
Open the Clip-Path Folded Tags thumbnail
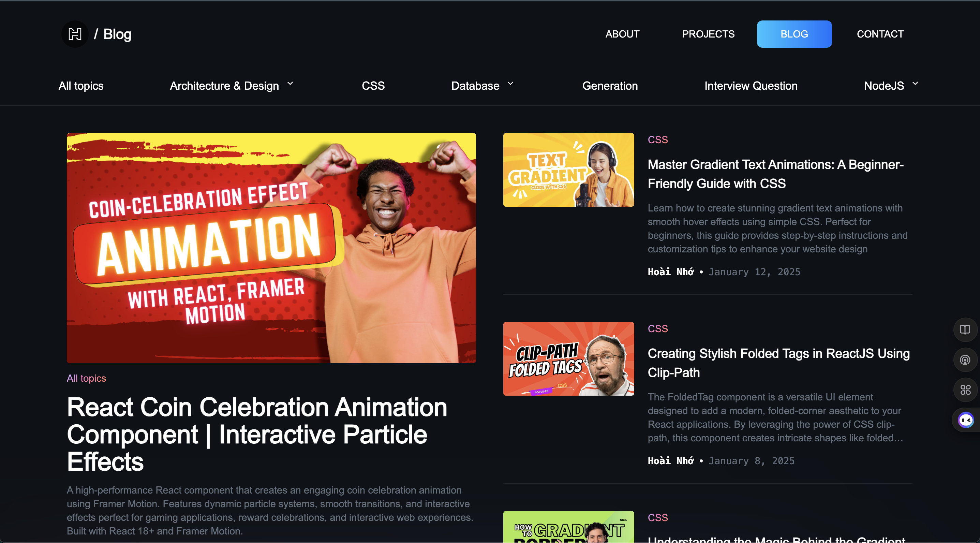point(568,359)
